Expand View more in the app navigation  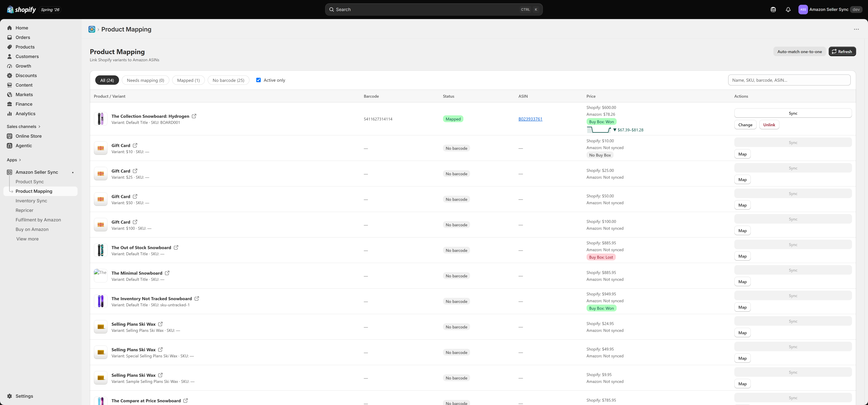[27, 239]
